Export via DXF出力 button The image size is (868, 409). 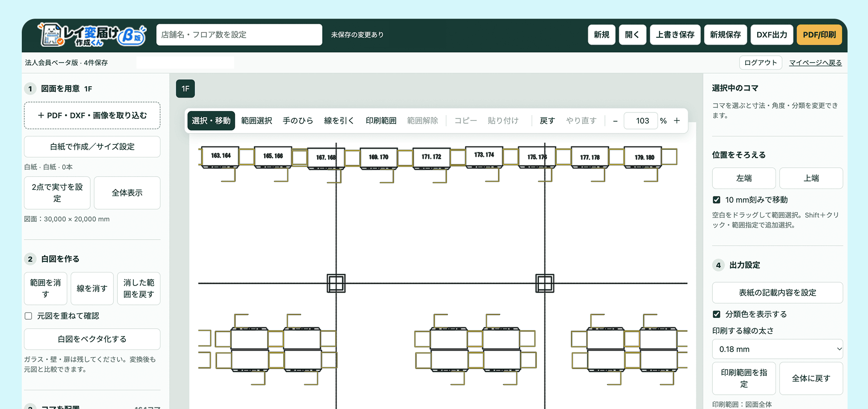[772, 35]
